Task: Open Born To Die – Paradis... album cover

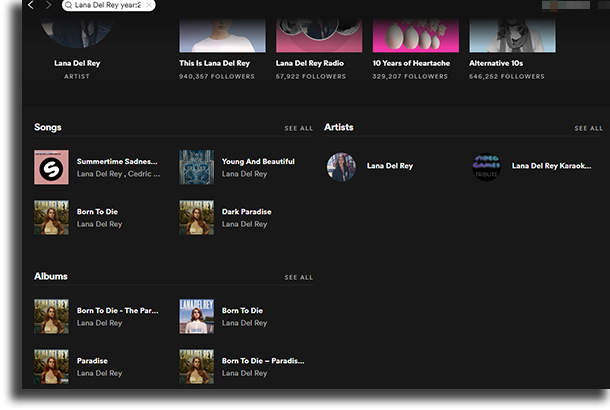Action: [x=196, y=366]
